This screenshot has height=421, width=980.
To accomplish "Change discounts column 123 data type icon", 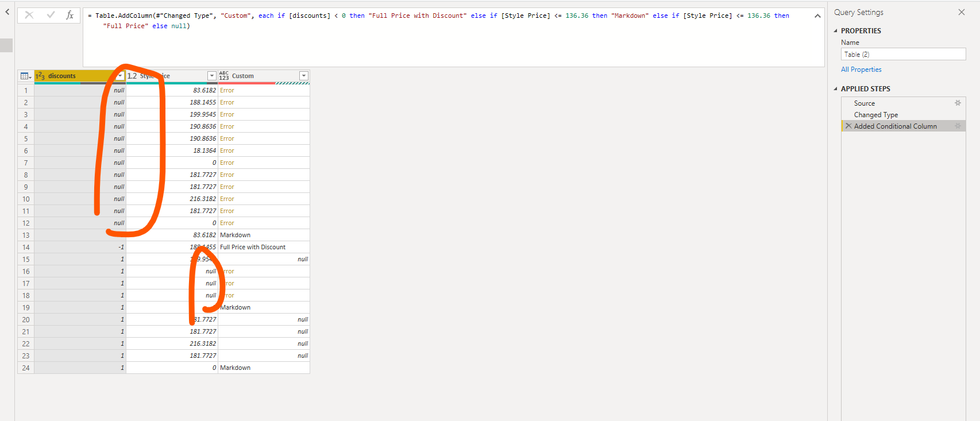I will coord(40,76).
